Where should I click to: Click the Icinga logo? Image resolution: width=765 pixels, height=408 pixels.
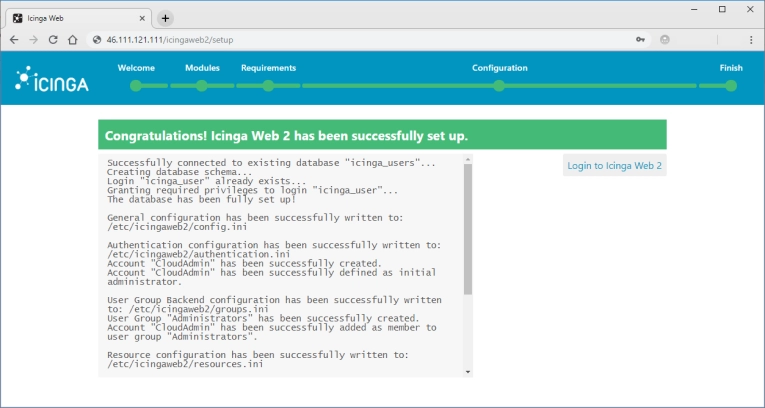click(x=52, y=79)
